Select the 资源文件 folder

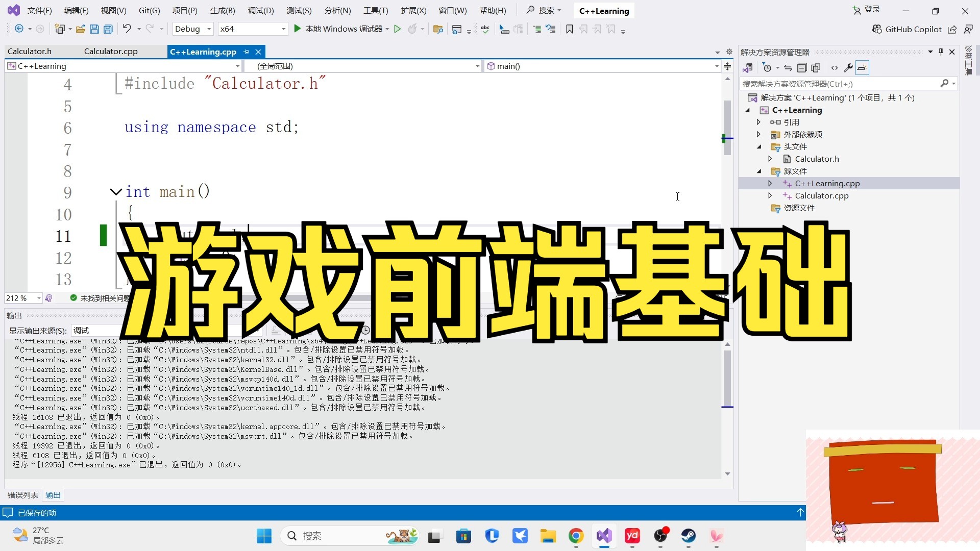(799, 208)
